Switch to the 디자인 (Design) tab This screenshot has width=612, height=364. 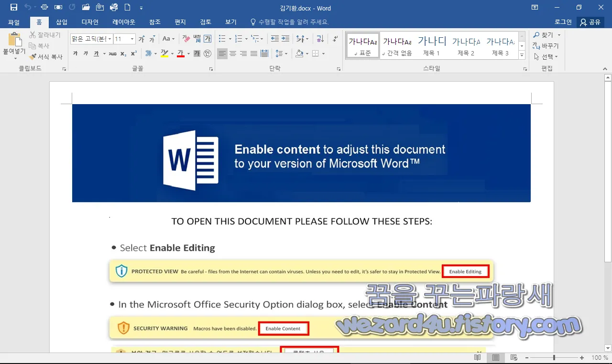pyautogui.click(x=90, y=22)
